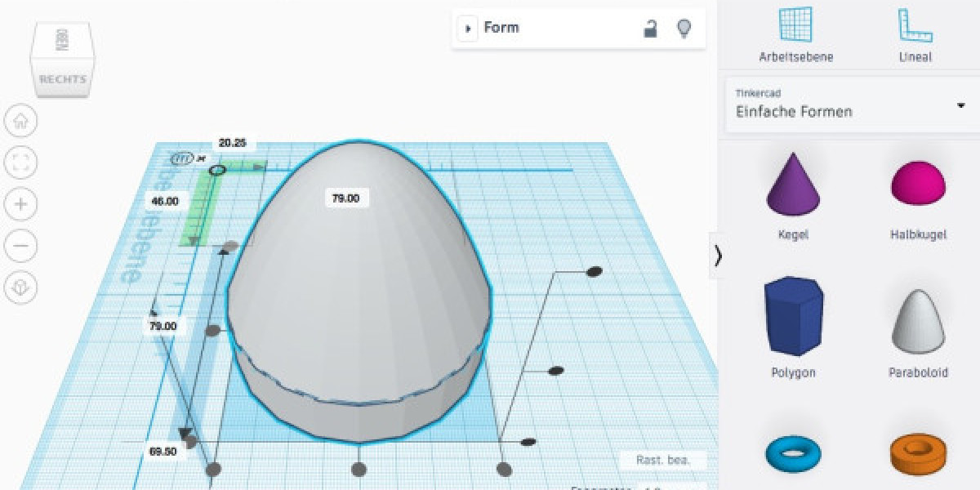980x490 pixels.
Task: Open the Einfache Formen shapes dropdown
Action: coord(960,106)
